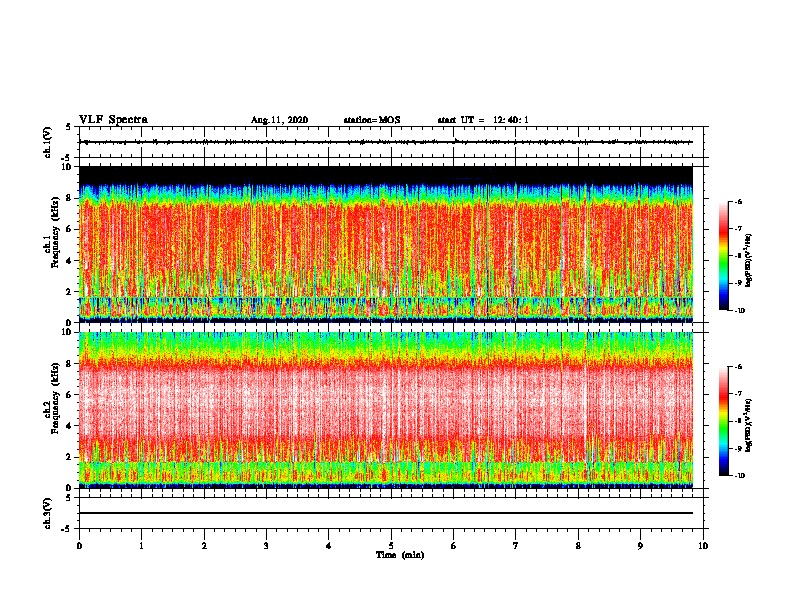The height and width of the screenshot is (612, 792).
Task: Click time axis tick label "2"
Action: click(204, 546)
